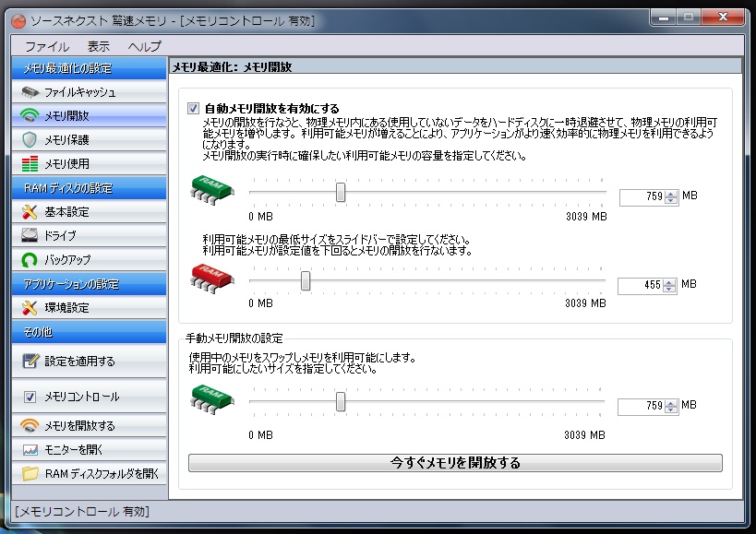Click the orange release memory icon

click(30, 425)
